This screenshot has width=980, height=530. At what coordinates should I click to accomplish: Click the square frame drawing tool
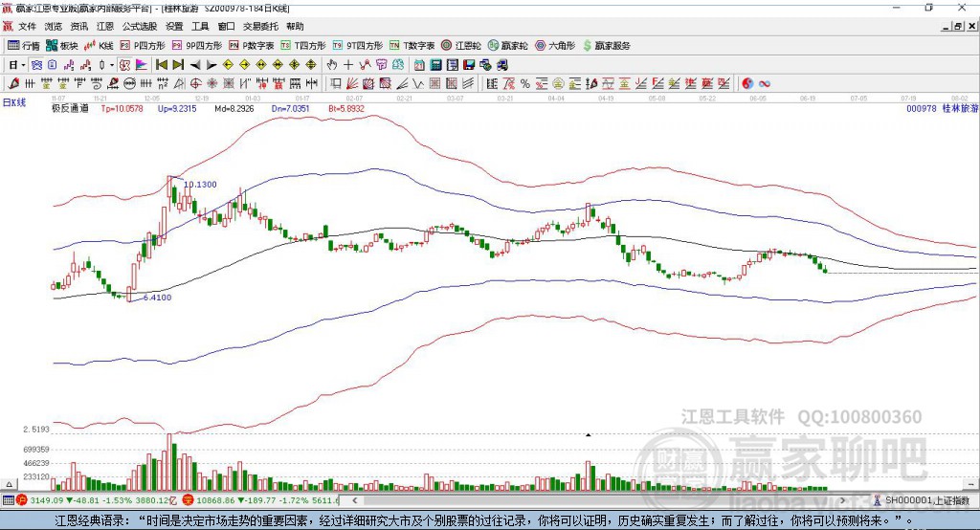pyautogui.click(x=335, y=84)
